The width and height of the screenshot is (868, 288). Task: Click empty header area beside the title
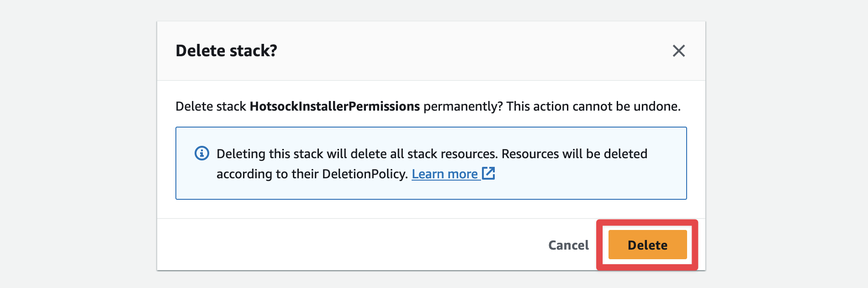(457, 51)
